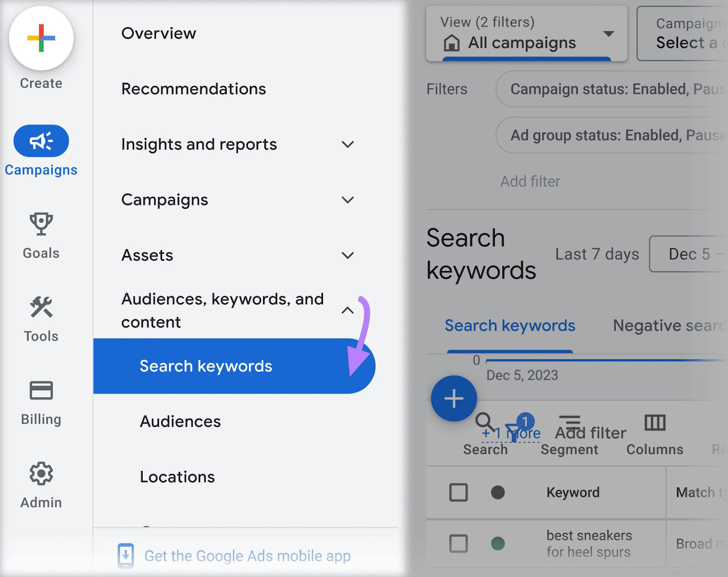Check the 'best sneakers for heel spurs' checkbox
Image resolution: width=728 pixels, height=577 pixels.
[458, 543]
